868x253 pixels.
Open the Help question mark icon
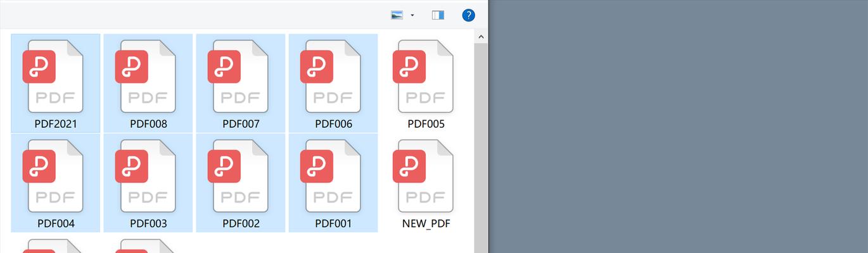468,15
